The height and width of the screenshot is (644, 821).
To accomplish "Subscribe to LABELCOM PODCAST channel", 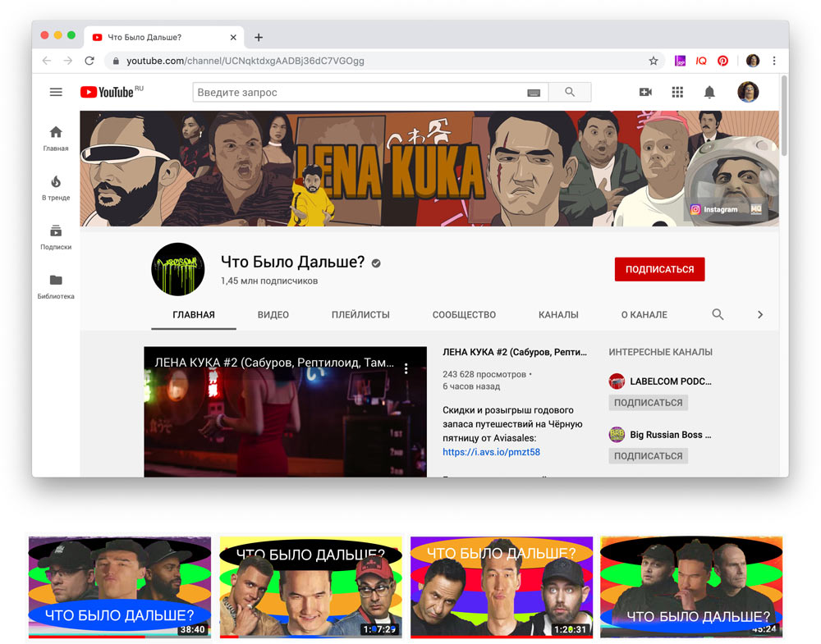I will pos(648,403).
